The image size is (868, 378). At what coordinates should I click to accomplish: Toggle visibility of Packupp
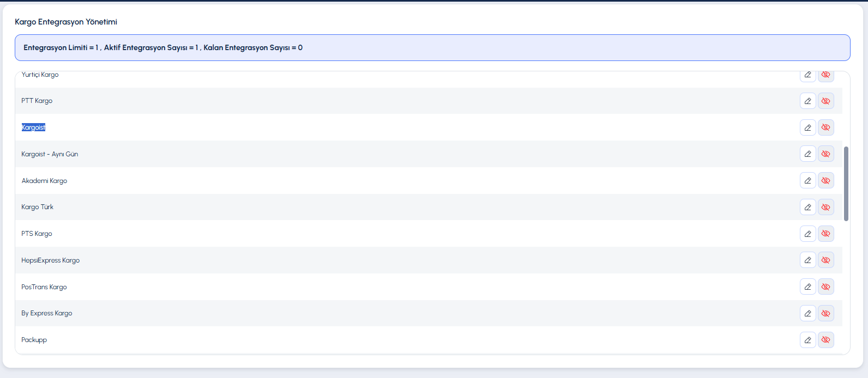tap(826, 340)
